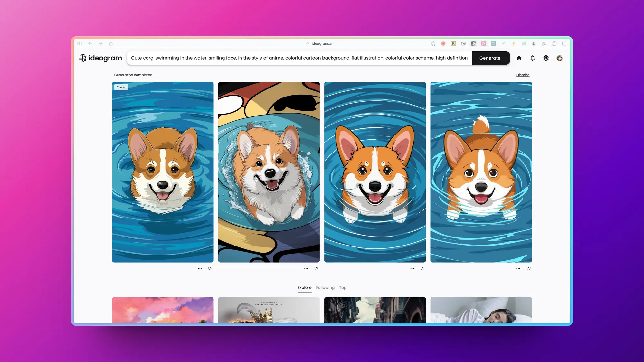The height and width of the screenshot is (362, 644).
Task: Toggle the browser sidebar icon
Action: pyautogui.click(x=80, y=43)
